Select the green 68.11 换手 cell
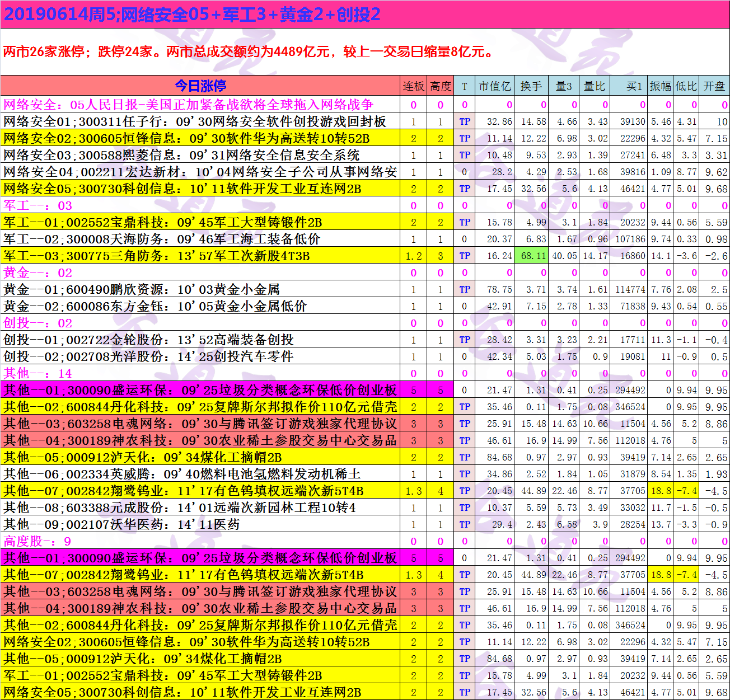Image resolution: width=730 pixels, height=700 pixels. pos(531,256)
